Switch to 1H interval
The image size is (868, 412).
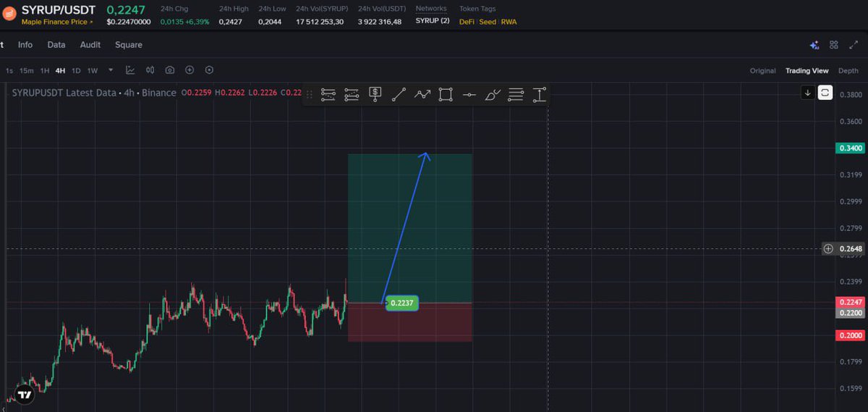coord(45,71)
